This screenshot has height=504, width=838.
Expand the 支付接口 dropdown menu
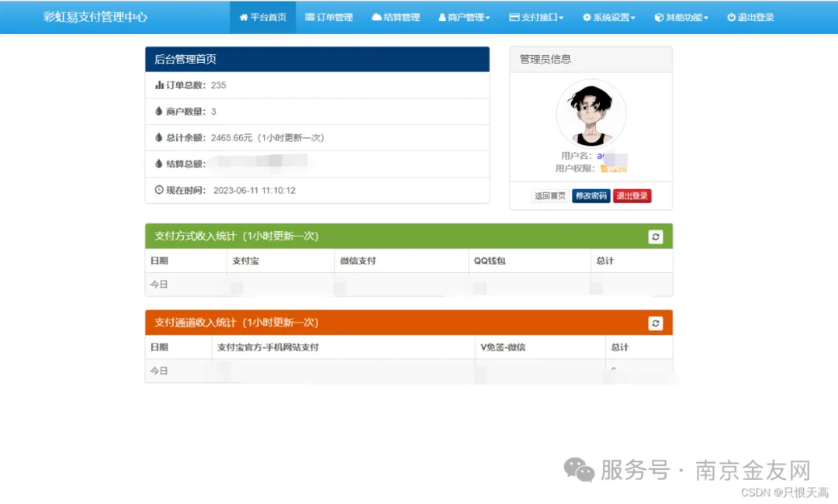click(536, 17)
